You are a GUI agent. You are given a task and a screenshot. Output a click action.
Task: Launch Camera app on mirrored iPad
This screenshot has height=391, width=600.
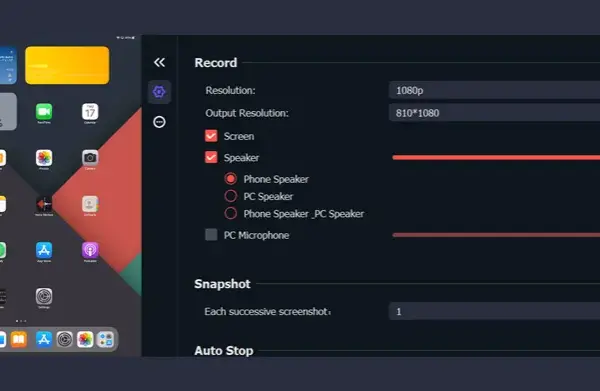coord(90,158)
